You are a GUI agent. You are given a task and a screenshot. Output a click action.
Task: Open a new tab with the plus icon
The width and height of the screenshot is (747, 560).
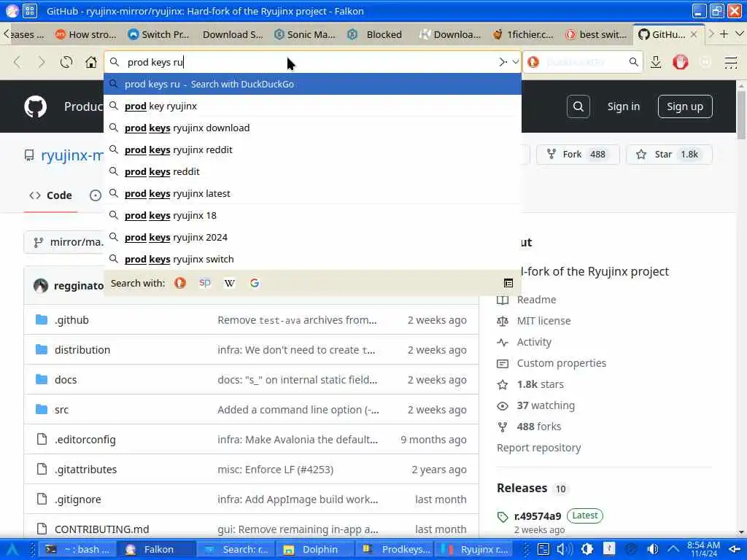pos(724,34)
